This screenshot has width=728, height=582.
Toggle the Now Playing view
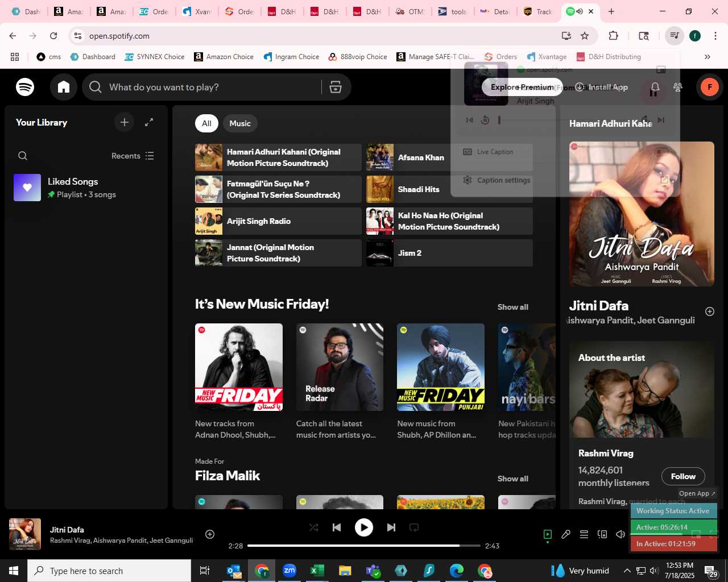coord(548,534)
